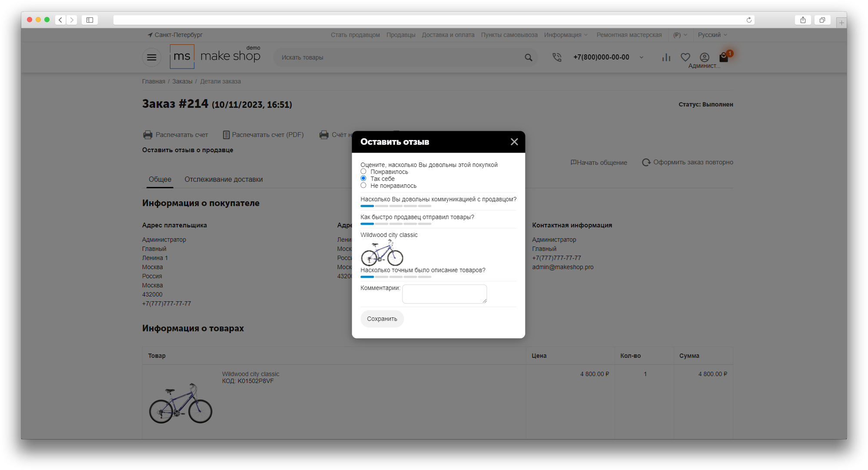Screen dimensions: 868x470
Task: Click the search magnifier icon
Action: (x=529, y=57)
